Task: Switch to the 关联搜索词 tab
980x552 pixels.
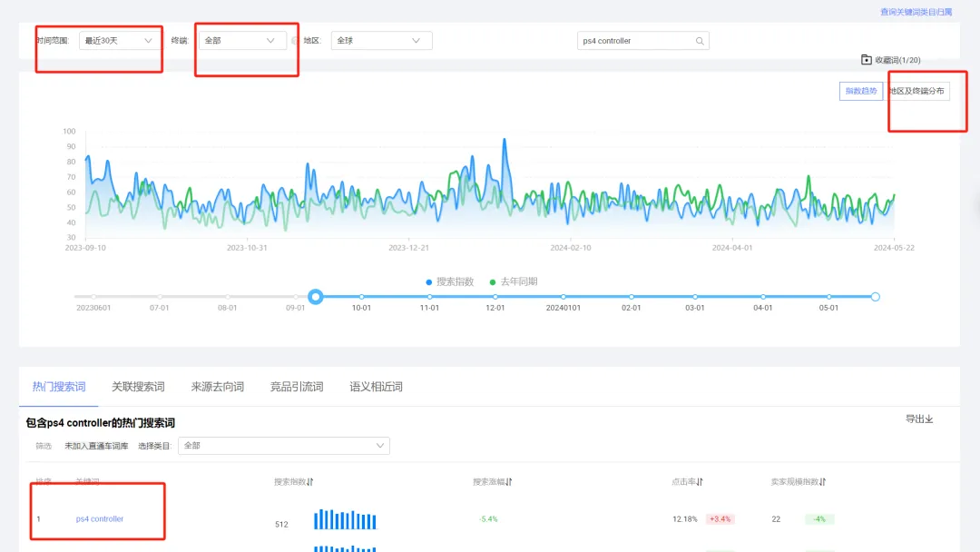Action: (x=138, y=387)
